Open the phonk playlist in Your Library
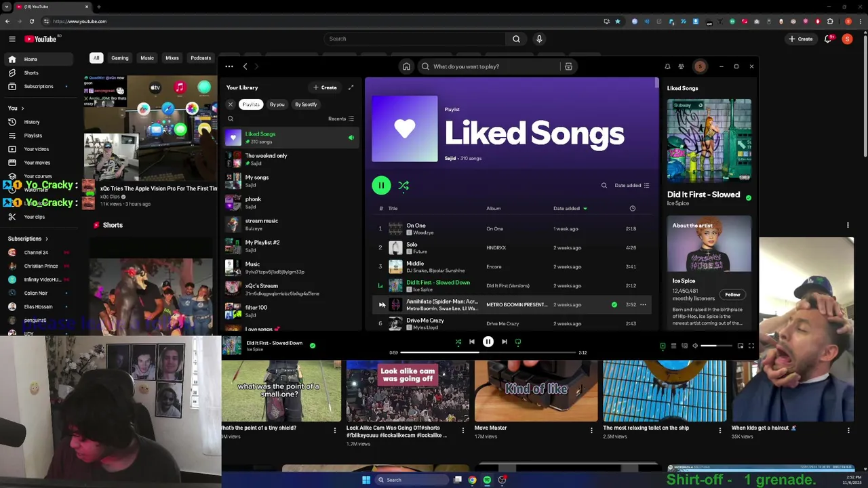Screen dimensions: 868x488 292,203
